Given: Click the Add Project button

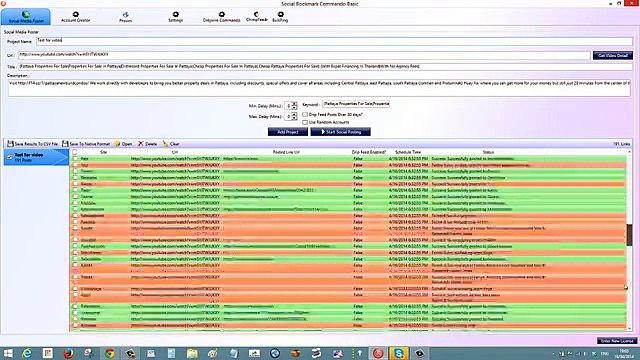Looking at the screenshot, I should [288, 132].
